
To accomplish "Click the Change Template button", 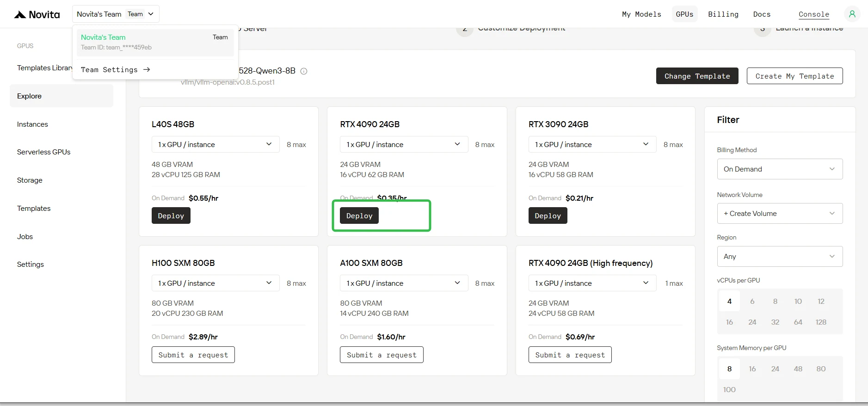I will coord(697,76).
